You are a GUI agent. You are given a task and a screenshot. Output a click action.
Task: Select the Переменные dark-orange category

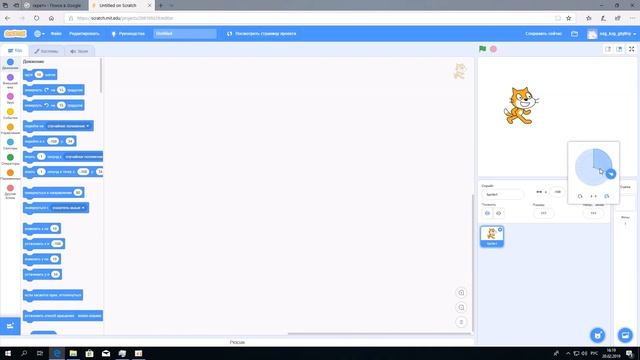(10, 175)
